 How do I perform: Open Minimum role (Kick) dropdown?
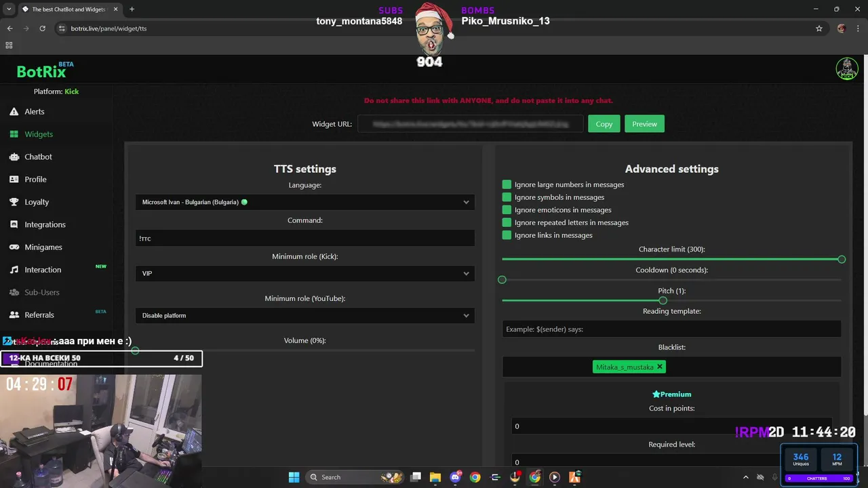pyautogui.click(x=305, y=273)
